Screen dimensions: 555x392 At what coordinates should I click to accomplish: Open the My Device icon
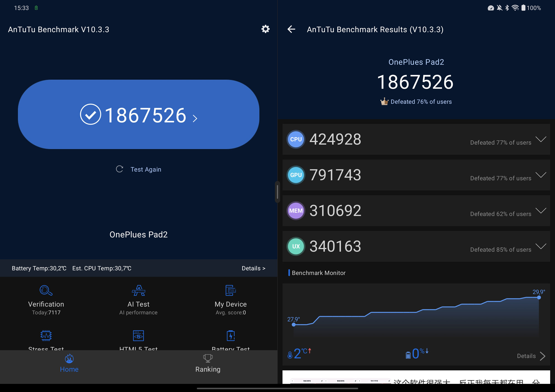pyautogui.click(x=231, y=290)
